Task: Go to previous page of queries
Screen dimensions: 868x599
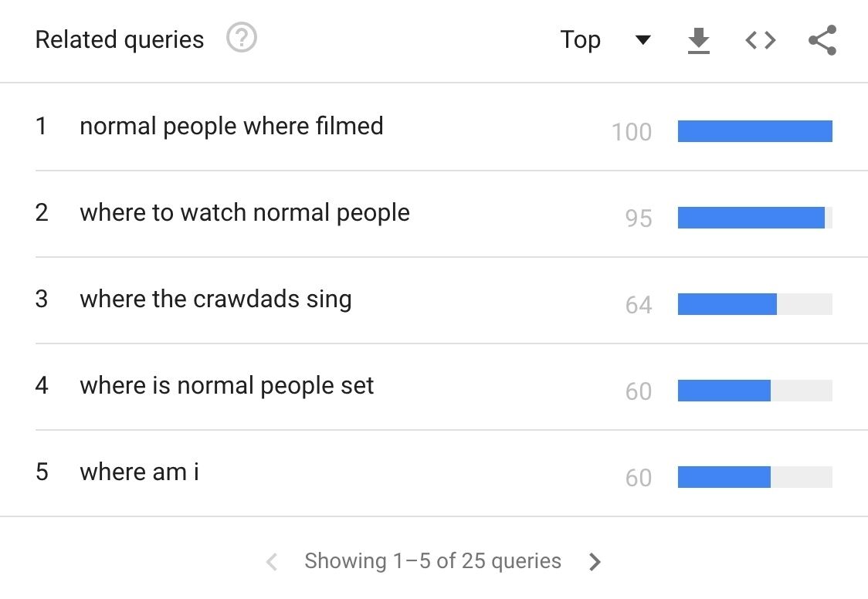Action: point(272,562)
